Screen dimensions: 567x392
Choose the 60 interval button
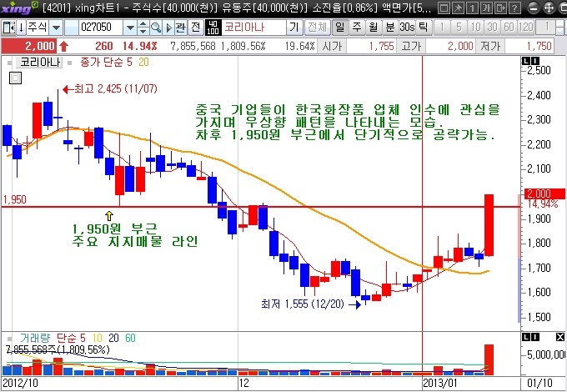(x=509, y=28)
